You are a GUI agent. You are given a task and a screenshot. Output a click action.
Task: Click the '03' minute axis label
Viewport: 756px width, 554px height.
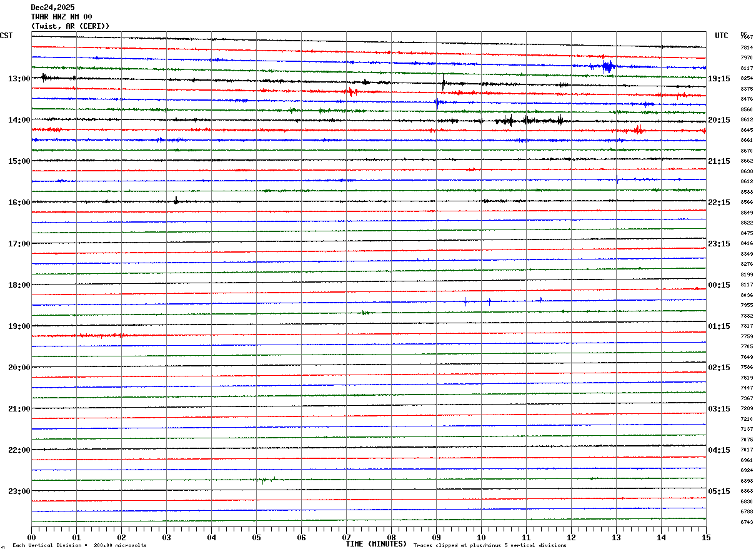166,538
